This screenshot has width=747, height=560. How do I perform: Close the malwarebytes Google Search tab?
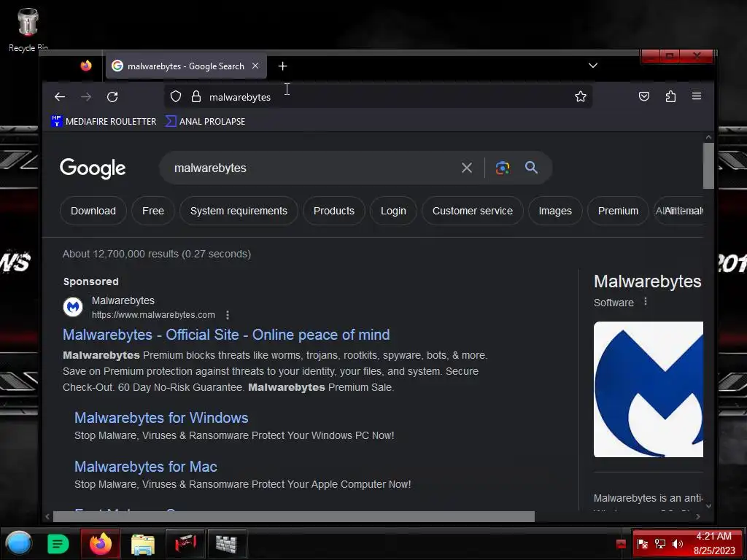pyautogui.click(x=255, y=66)
